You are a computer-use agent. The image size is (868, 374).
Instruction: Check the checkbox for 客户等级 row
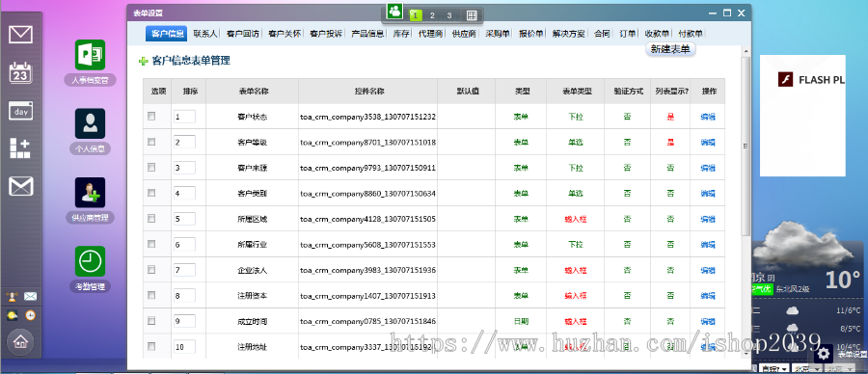pyautogui.click(x=151, y=142)
